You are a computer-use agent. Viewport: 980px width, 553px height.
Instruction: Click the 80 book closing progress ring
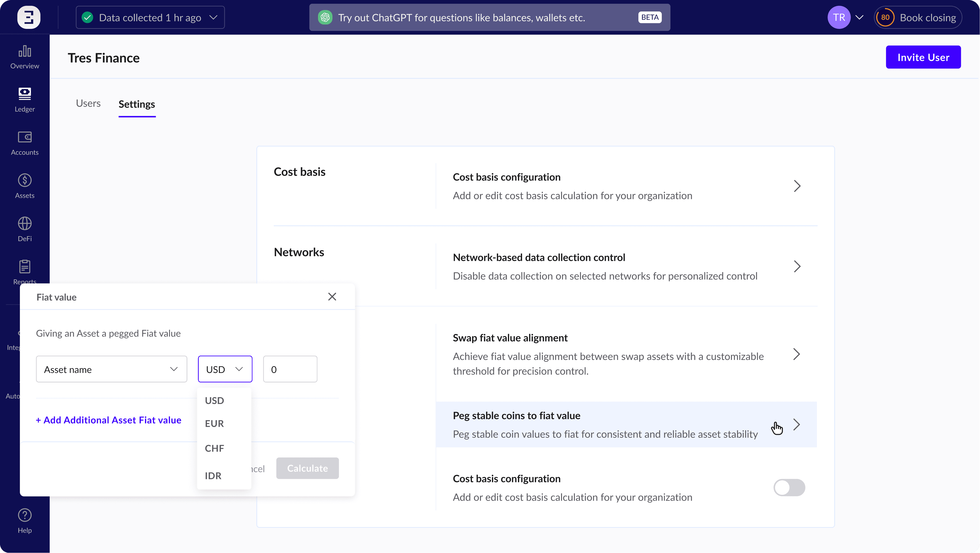(x=885, y=17)
